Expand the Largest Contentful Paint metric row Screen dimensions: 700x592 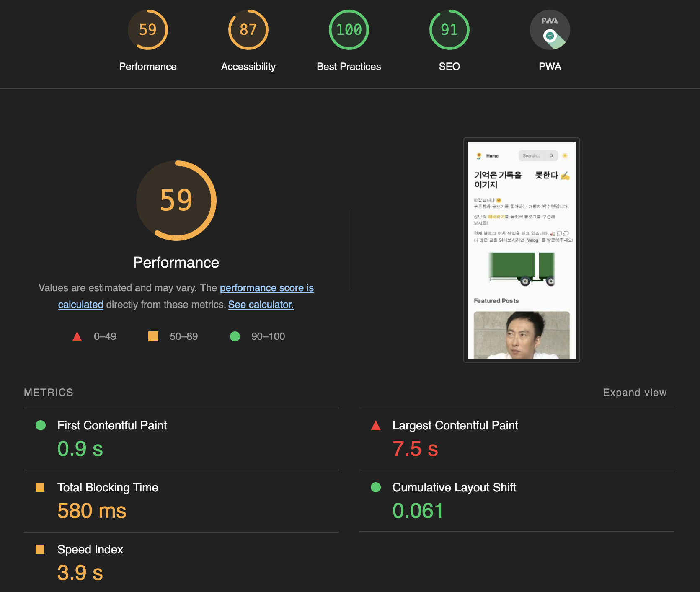point(517,439)
